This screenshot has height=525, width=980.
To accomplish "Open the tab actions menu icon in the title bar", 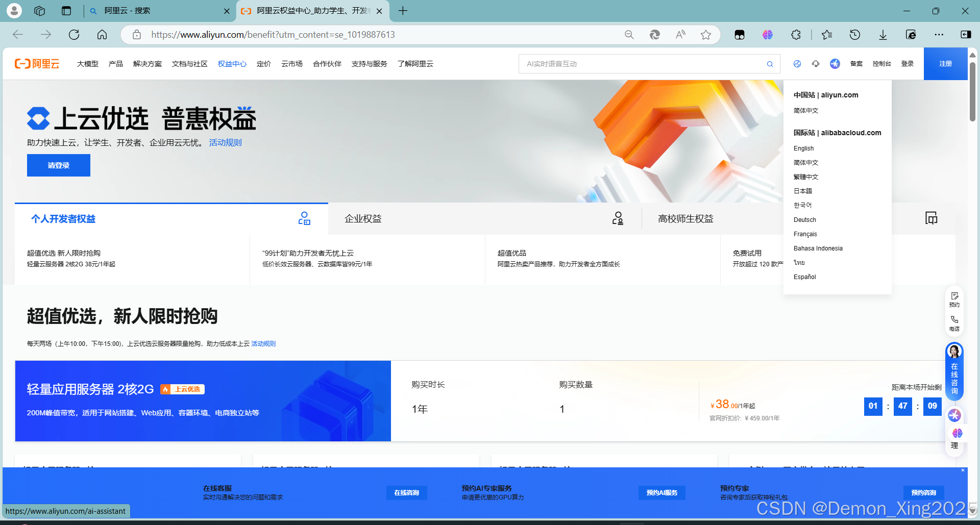I will point(66,11).
